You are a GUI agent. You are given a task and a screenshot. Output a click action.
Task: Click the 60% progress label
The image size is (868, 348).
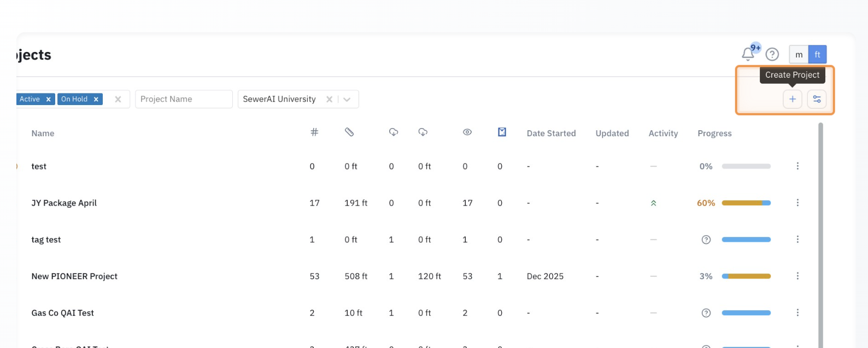click(x=706, y=203)
